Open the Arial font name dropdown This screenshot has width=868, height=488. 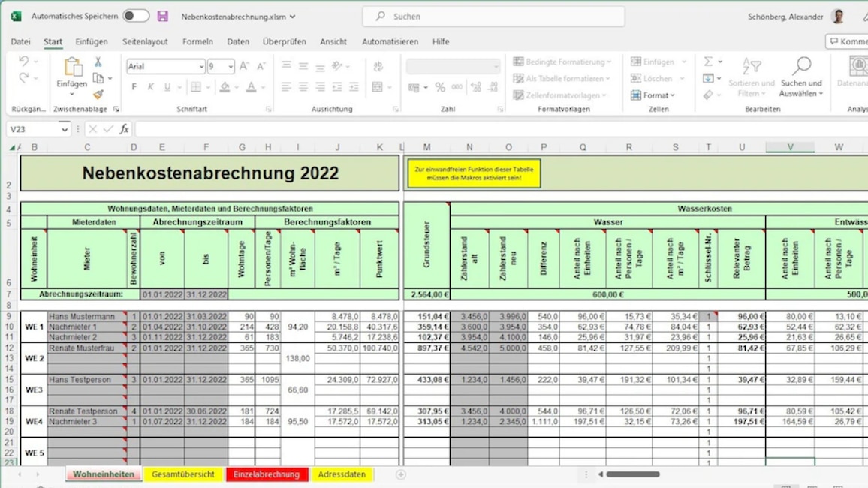pyautogui.click(x=200, y=66)
